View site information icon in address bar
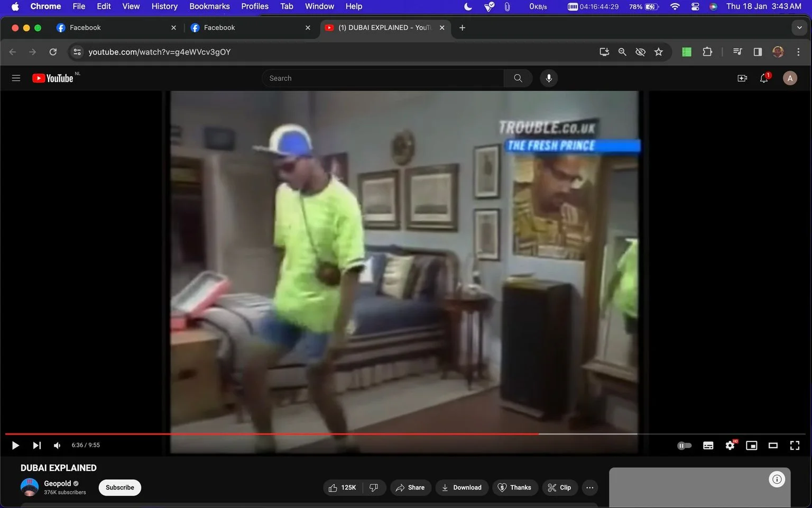This screenshot has width=812, height=508. pos(77,52)
